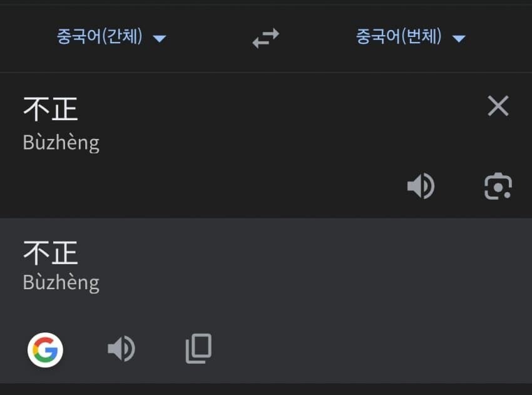
Task: Select the 중국어(간체) source language label
Action: click(100, 37)
